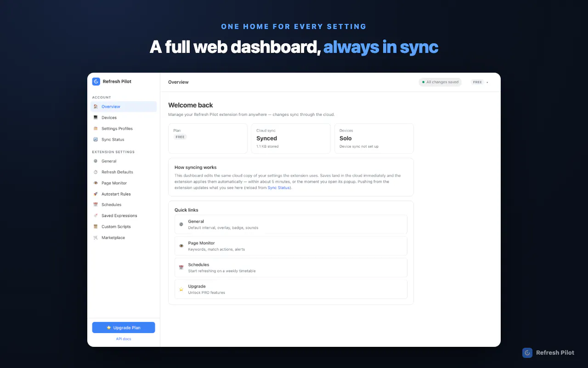
Task: Click the green dot in All changes saved
Action: pos(423,82)
